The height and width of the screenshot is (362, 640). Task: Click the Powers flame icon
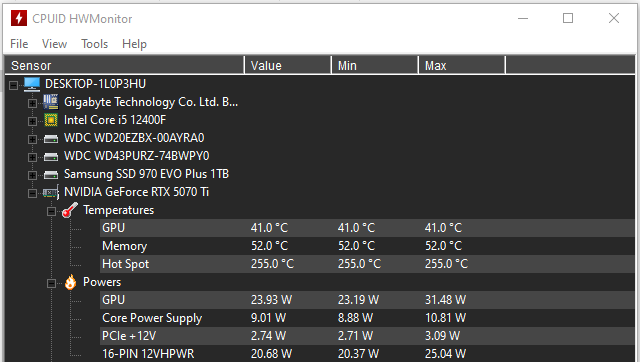tap(70, 282)
